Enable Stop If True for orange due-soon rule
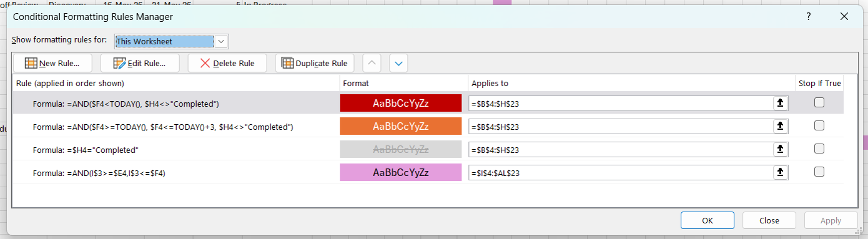Image resolution: width=868 pixels, height=239 pixels. click(819, 125)
